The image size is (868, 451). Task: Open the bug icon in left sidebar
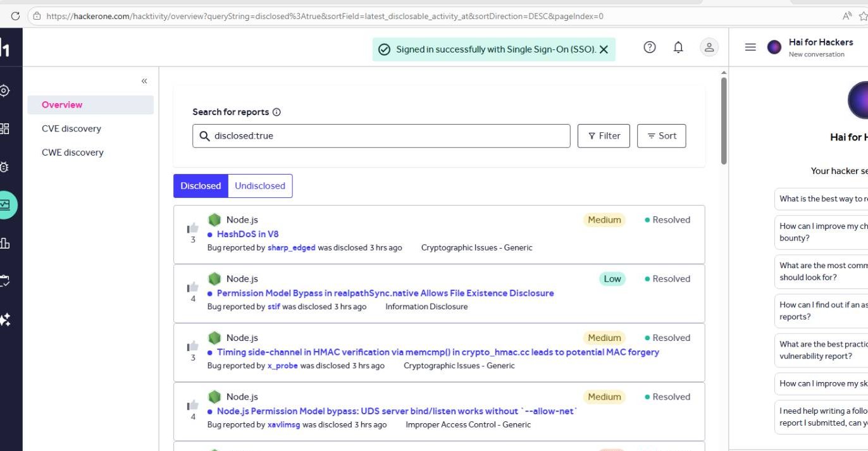point(4,167)
